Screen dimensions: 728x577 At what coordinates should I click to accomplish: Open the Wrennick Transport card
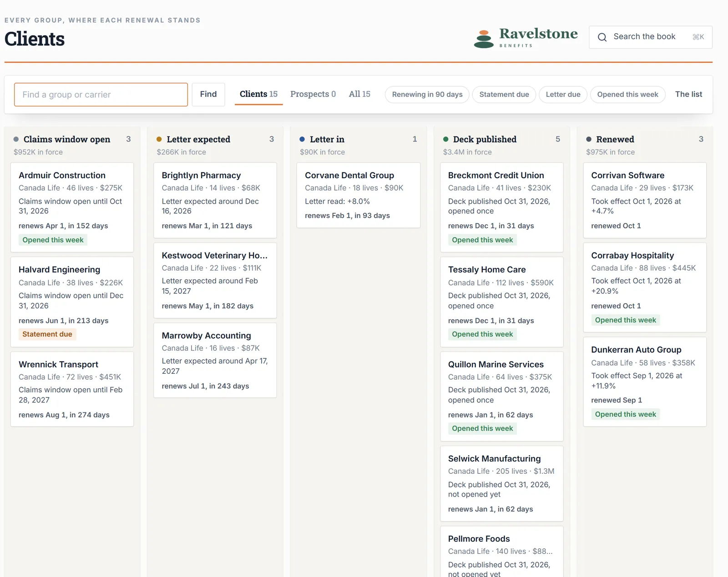[72, 389]
